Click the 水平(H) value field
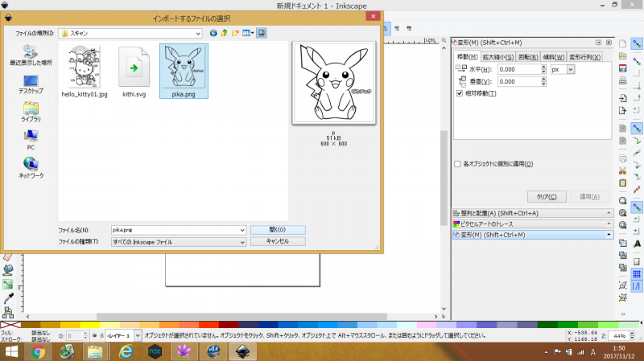 click(519, 70)
